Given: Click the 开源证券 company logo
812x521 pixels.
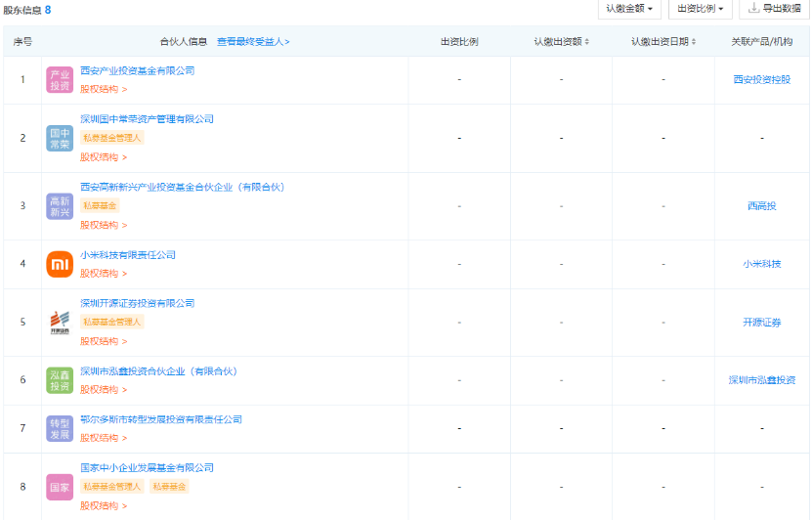Looking at the screenshot, I should (x=60, y=323).
